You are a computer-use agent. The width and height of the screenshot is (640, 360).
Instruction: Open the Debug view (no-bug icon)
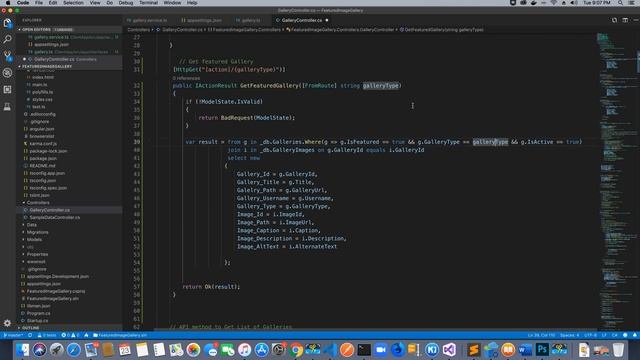click(x=7, y=73)
